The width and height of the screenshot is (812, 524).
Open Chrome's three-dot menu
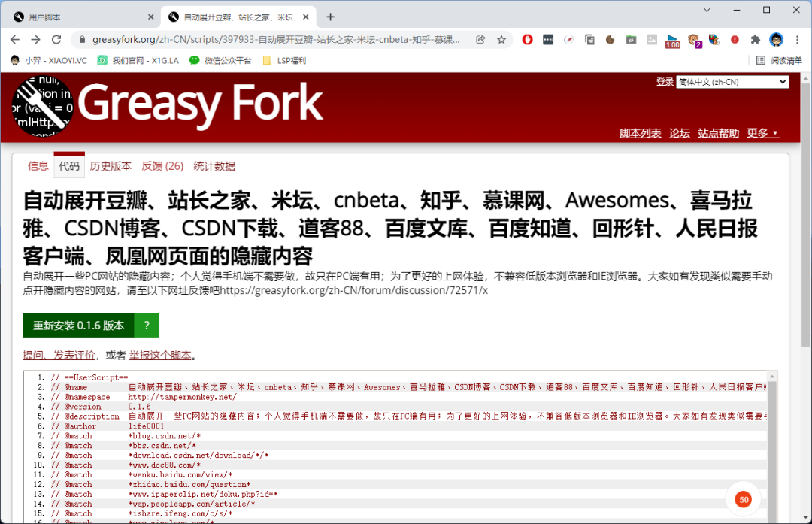coord(797,39)
